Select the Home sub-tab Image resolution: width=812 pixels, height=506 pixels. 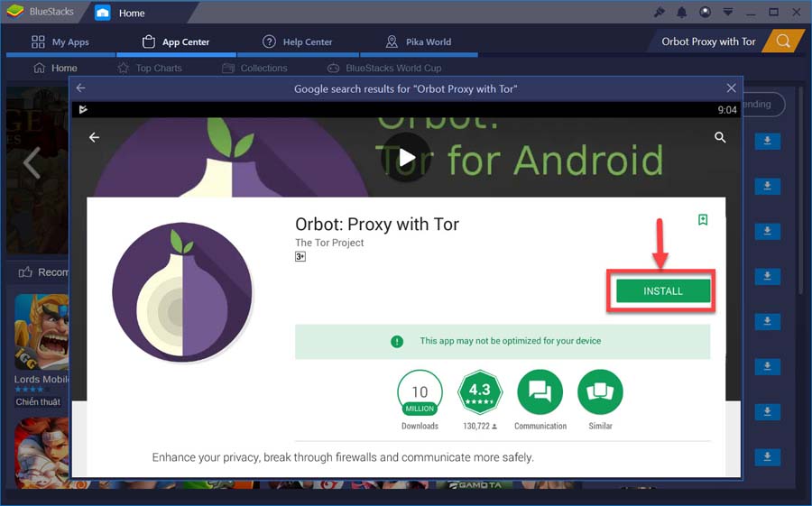55,68
